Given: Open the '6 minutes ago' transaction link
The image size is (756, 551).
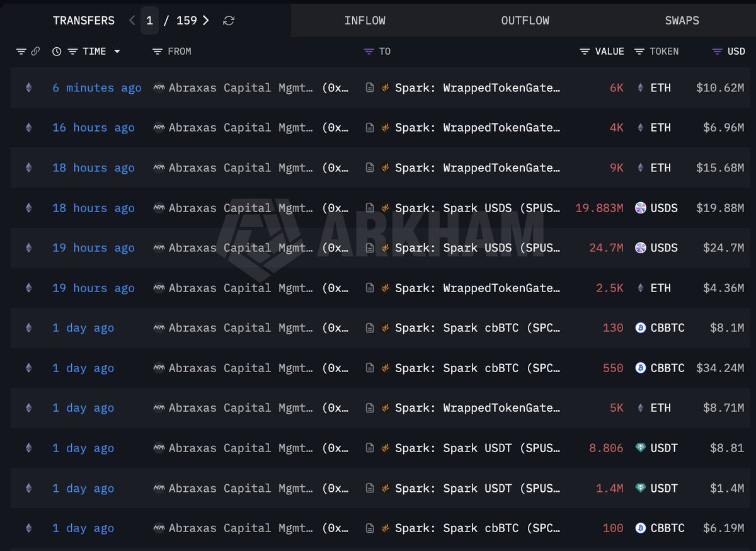Looking at the screenshot, I should point(97,88).
